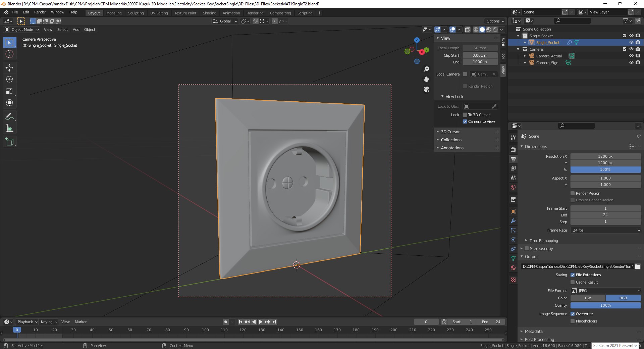Open Global transform orientation dropdown
This screenshot has height=349, width=644.
click(x=225, y=21)
